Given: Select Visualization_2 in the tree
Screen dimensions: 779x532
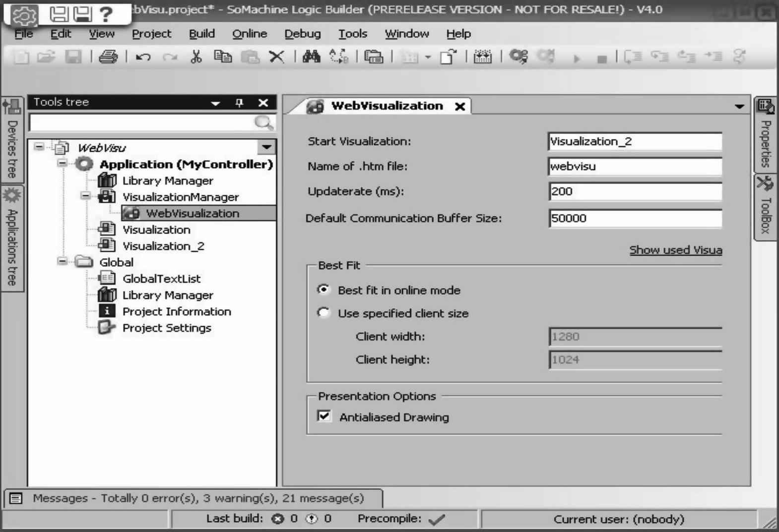Looking at the screenshot, I should (x=163, y=246).
